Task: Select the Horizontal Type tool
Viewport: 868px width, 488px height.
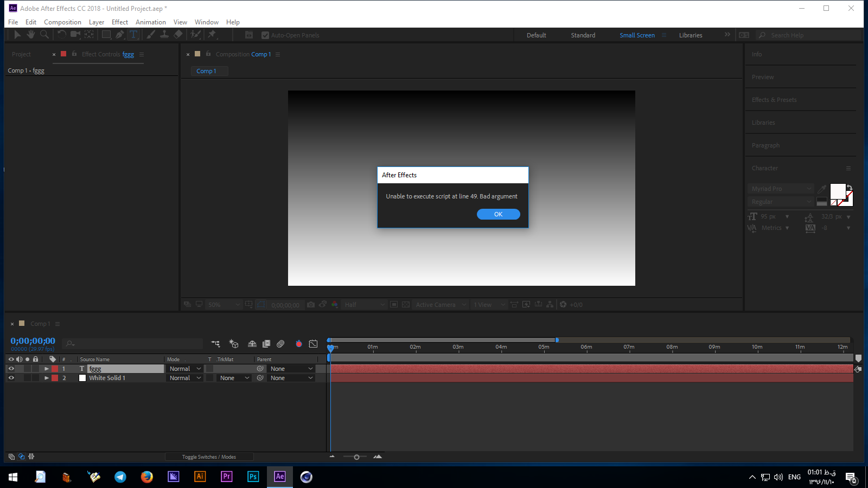Action: 133,35
